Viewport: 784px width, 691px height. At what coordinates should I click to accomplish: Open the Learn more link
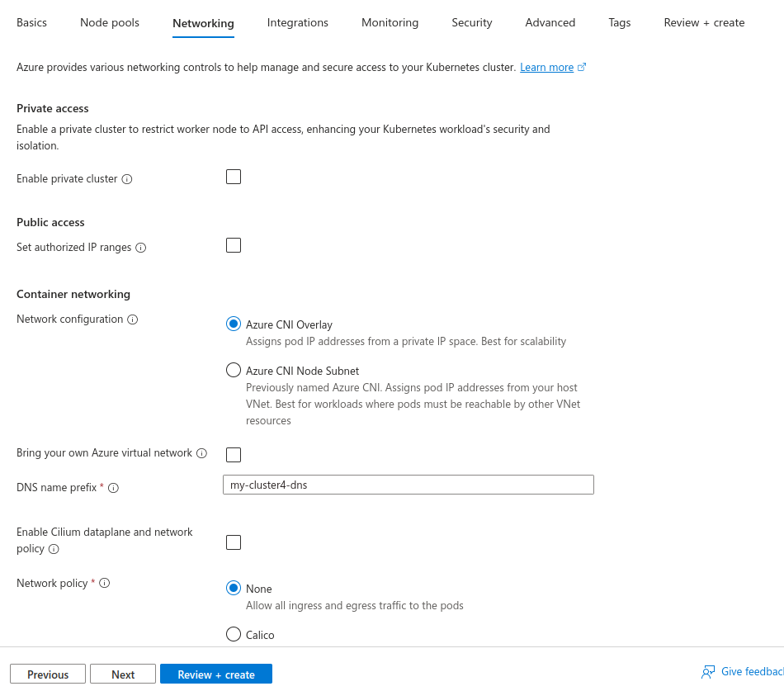[546, 68]
